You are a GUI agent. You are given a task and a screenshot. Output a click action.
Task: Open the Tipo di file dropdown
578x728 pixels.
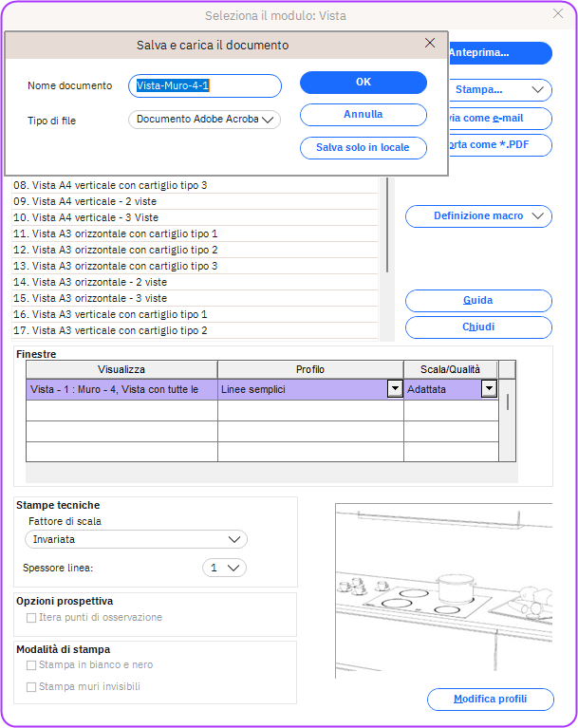coord(204,120)
